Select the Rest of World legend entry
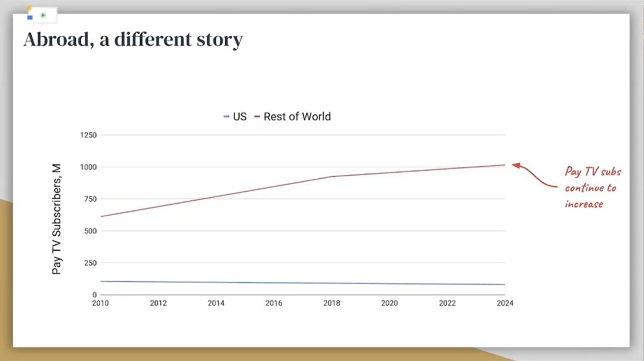Screen dimensions: 644x361 click(x=292, y=117)
